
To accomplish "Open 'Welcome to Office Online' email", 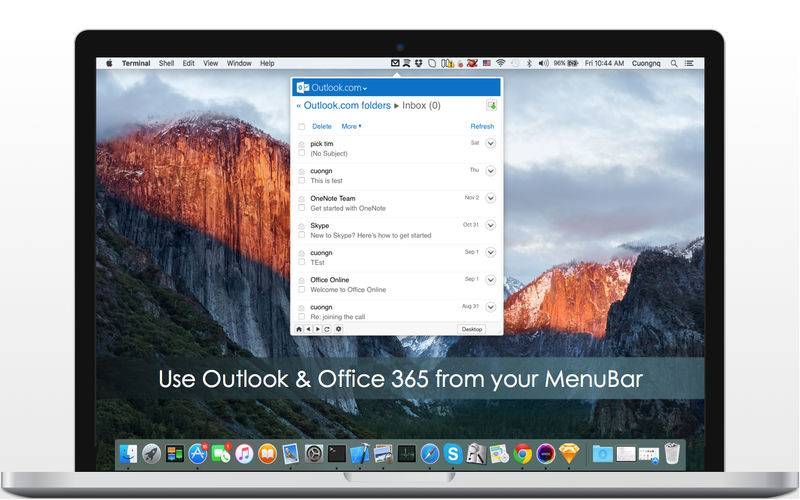I will [x=348, y=290].
